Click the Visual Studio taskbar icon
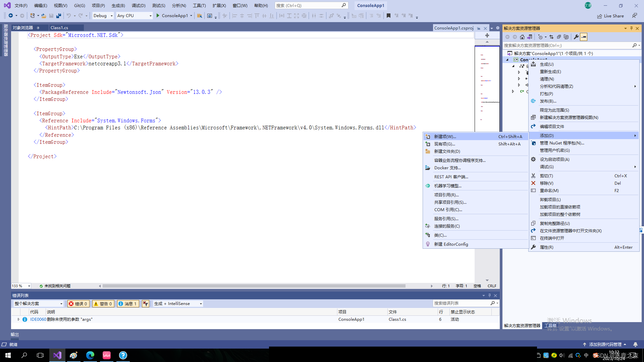This screenshot has height=362, width=644. point(57,355)
